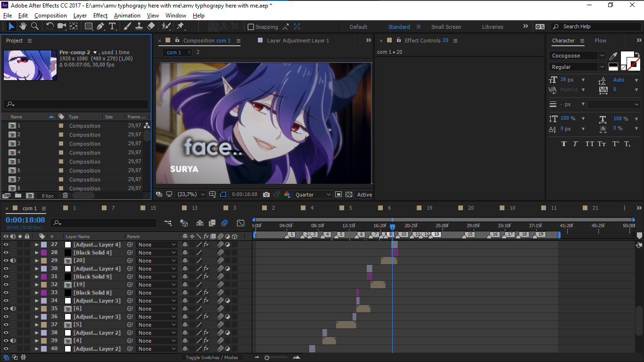The image size is (644, 362).
Task: Open the Pre-comp 2 name dropdown arrow
Action: pos(95,52)
